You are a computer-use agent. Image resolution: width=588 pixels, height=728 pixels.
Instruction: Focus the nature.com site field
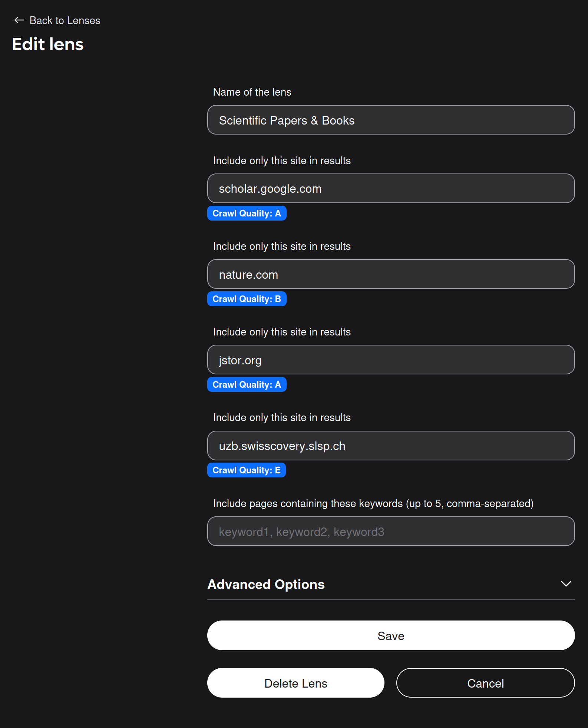(391, 274)
